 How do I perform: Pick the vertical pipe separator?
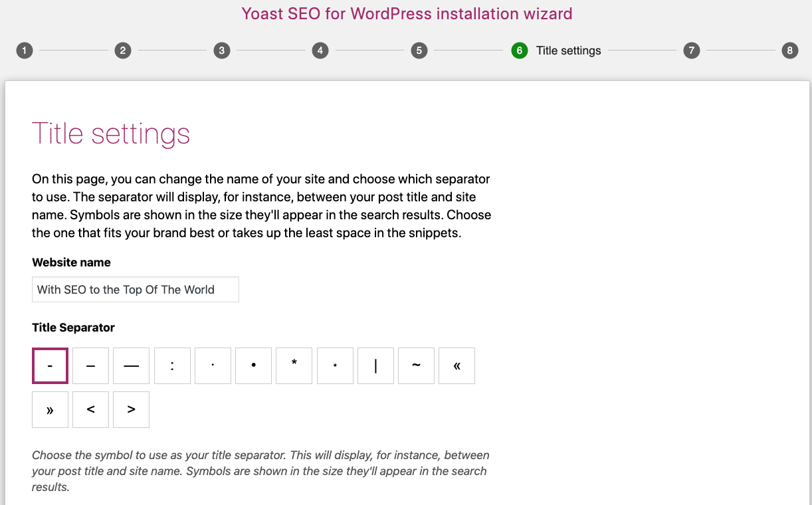(x=375, y=366)
